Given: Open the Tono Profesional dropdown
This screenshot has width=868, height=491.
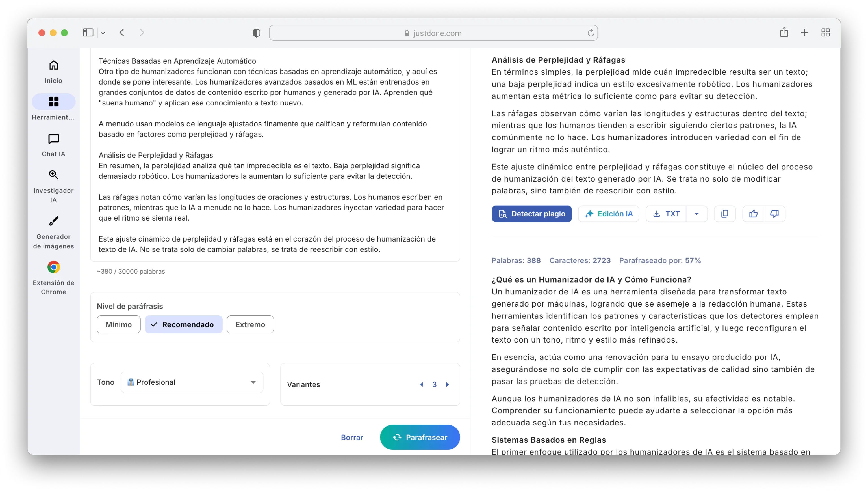Looking at the screenshot, I should (x=192, y=382).
